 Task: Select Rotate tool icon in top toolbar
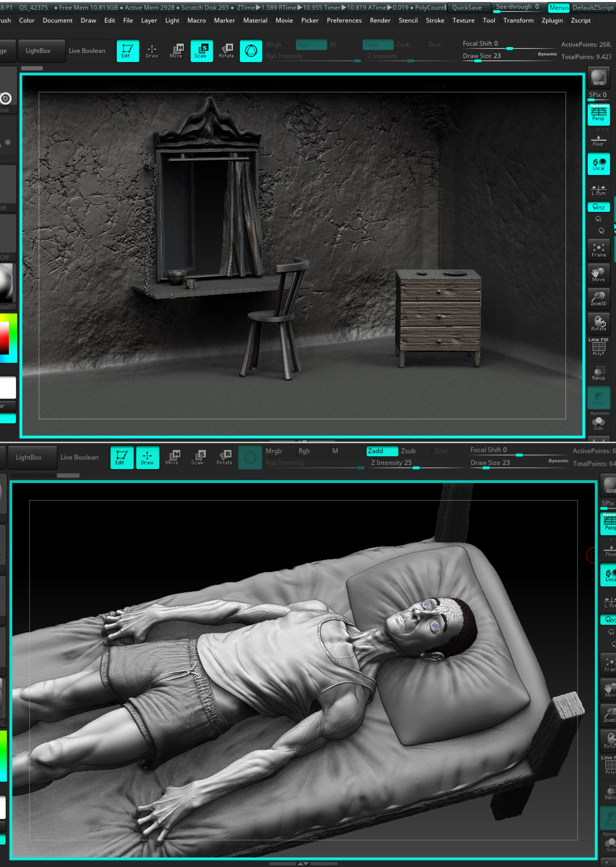[226, 51]
